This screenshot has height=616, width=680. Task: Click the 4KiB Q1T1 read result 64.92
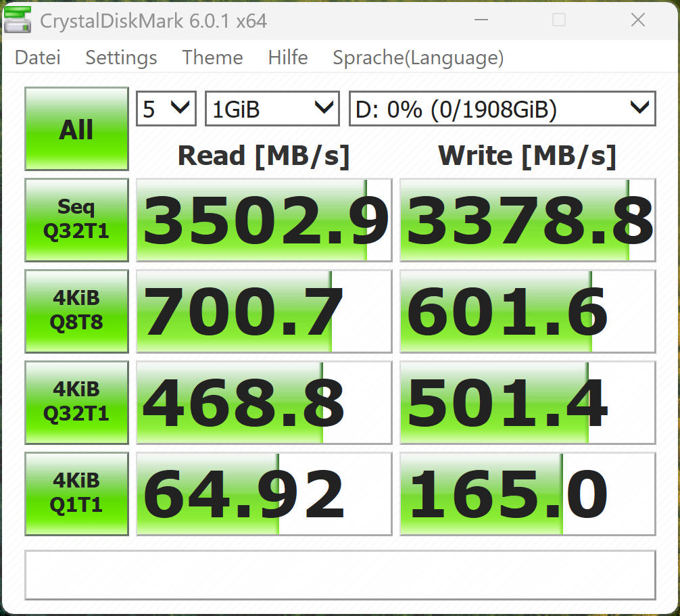264,494
